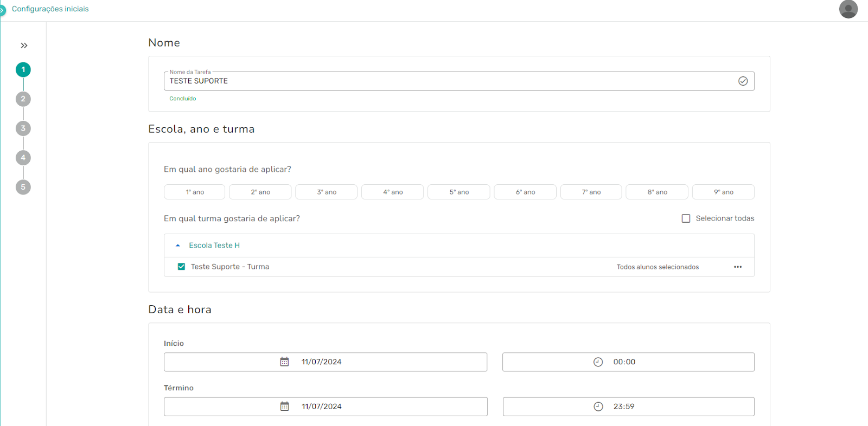This screenshot has width=868, height=426.
Task: Enable the Selecionar todas checkbox
Action: click(x=686, y=218)
